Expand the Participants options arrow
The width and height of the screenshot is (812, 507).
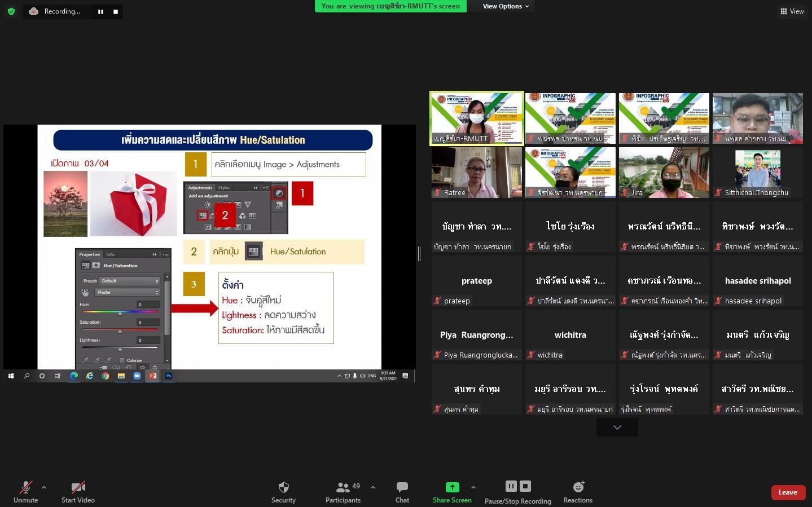pyautogui.click(x=372, y=487)
